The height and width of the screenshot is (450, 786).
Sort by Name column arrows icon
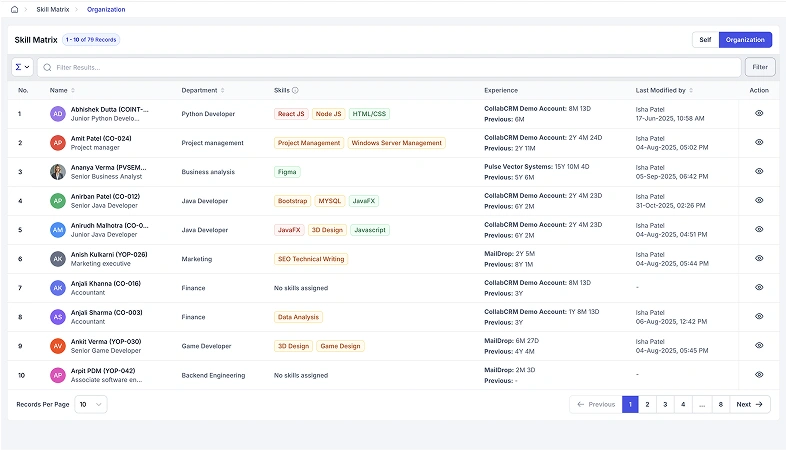[73, 90]
